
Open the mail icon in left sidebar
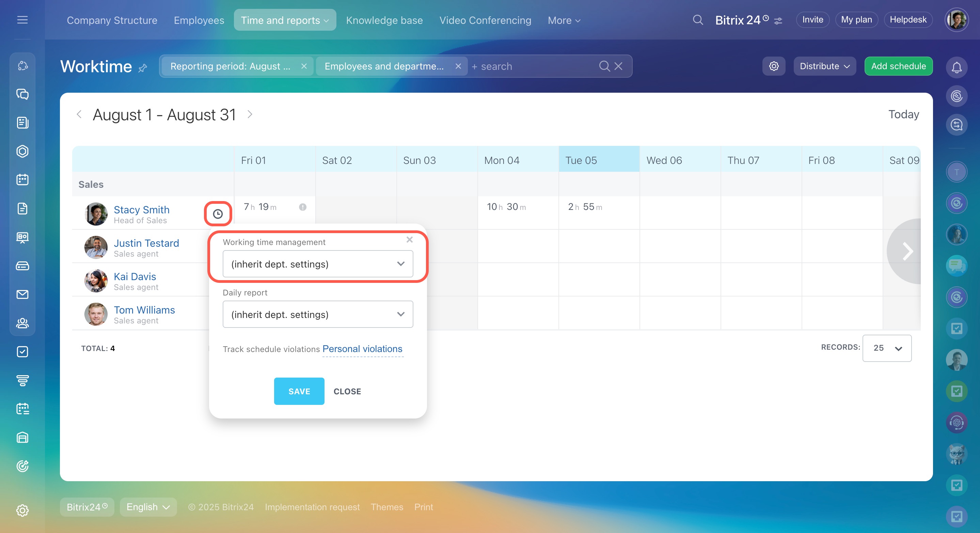pos(22,294)
